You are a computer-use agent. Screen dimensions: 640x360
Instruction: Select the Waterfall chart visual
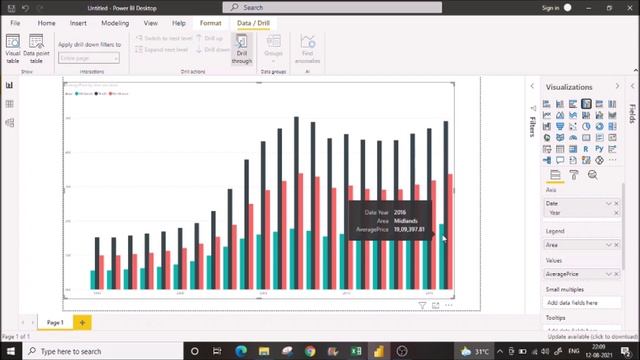[547, 127]
